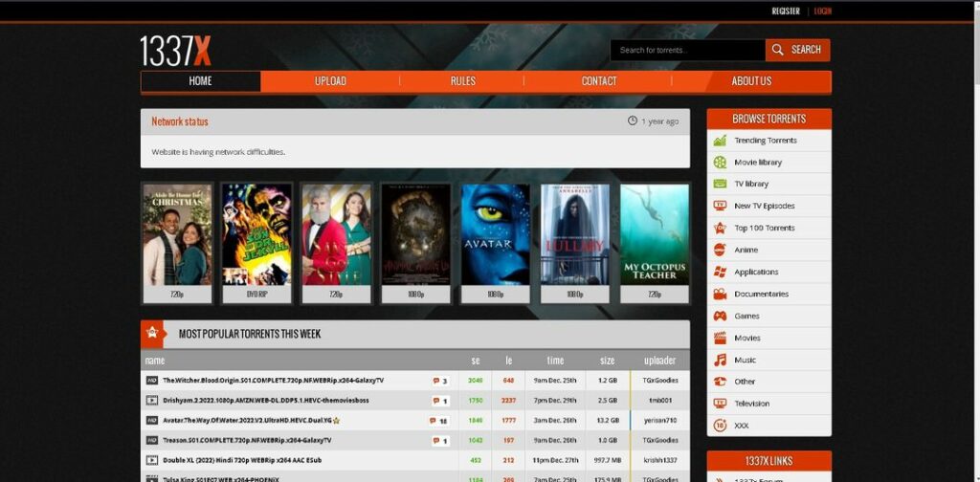Click the TV library icon
Viewport: 980px width, 482px height.
(720, 184)
